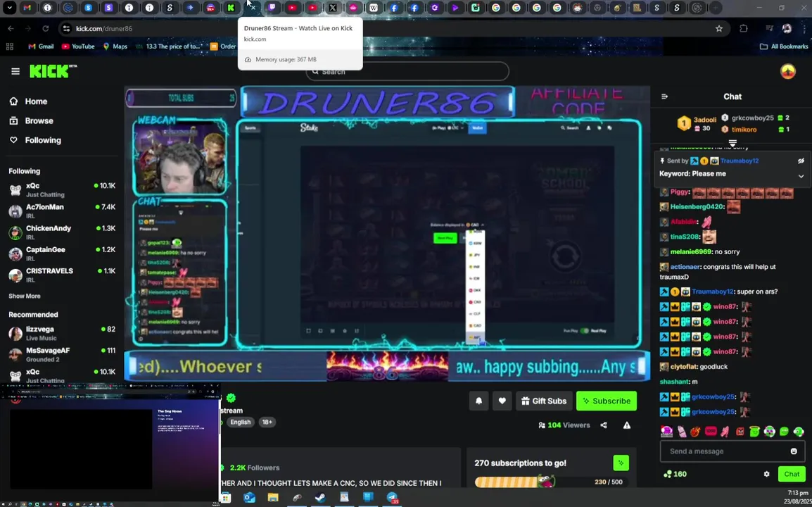Viewport: 812px width, 507px height.
Task: Click the site info icon in address bar
Action: (65, 28)
